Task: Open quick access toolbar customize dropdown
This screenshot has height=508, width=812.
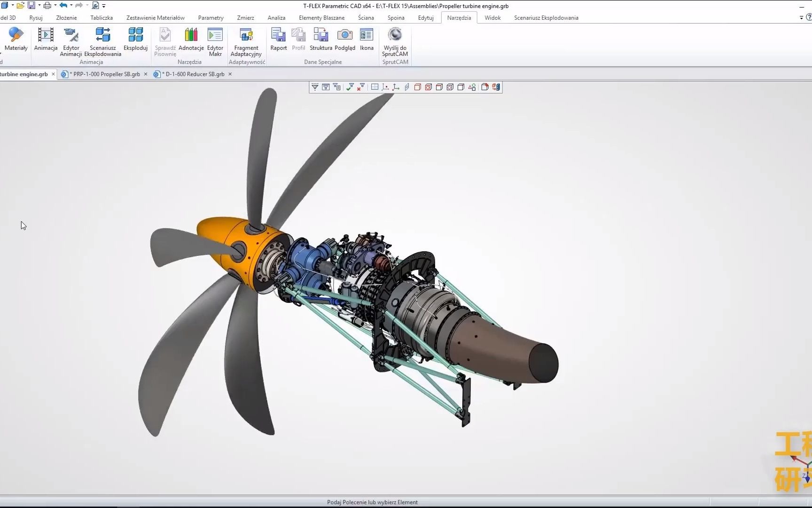Action: [x=104, y=6]
